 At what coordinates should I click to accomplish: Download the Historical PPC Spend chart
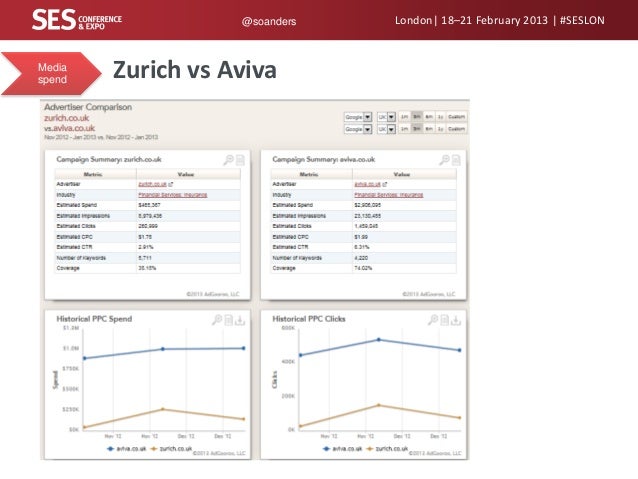pyautogui.click(x=240, y=320)
